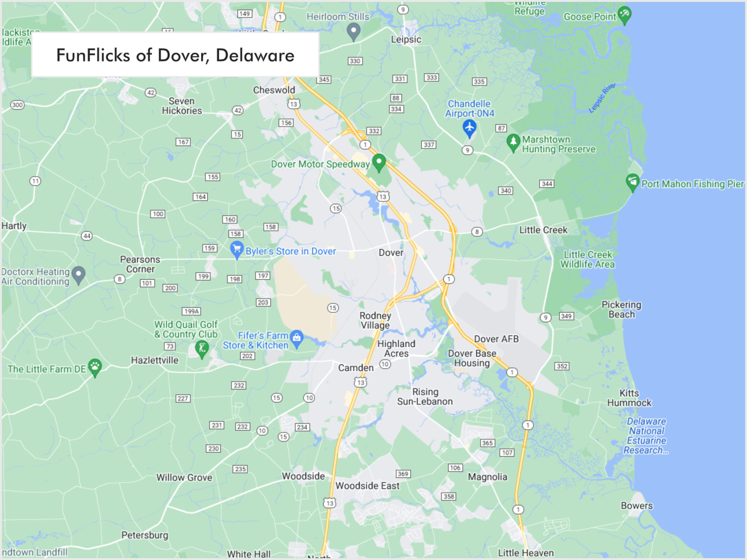Click the Chandelle Airport-0N4 airplane marker
Image resolution: width=747 pixels, height=560 pixels.
(x=469, y=126)
